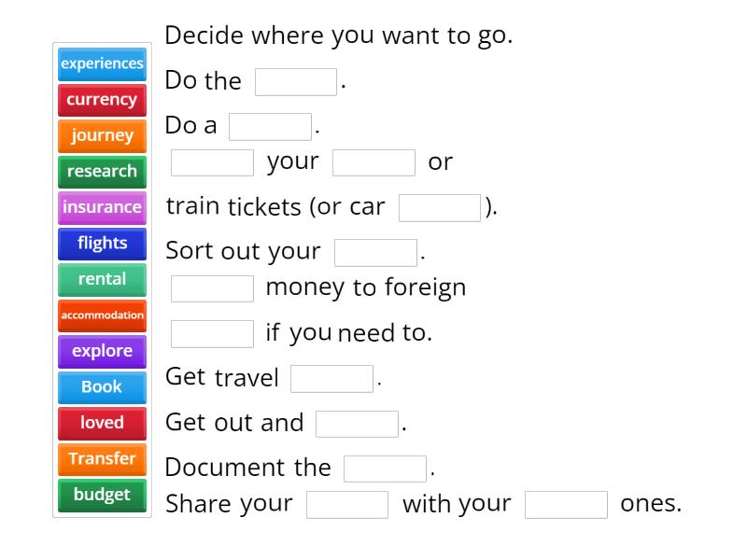747x560 pixels.
Task: Click the blank after 'Sort out your'
Action: pos(374,252)
